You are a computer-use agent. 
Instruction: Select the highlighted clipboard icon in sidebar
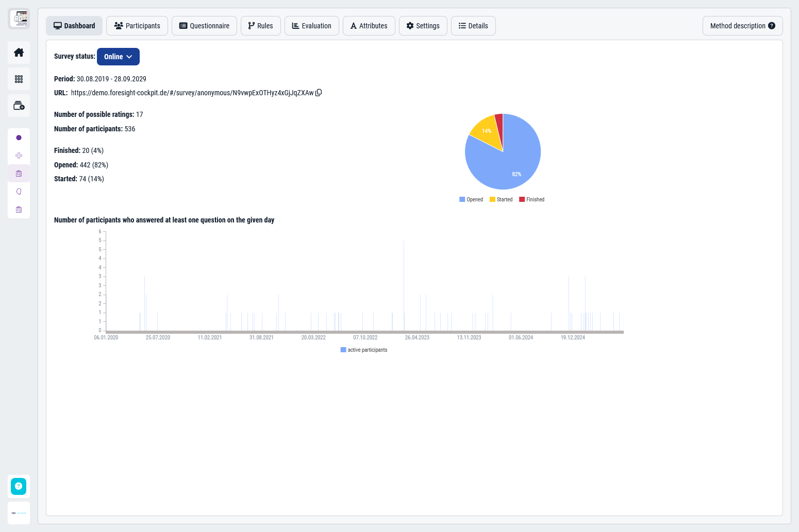click(x=19, y=174)
